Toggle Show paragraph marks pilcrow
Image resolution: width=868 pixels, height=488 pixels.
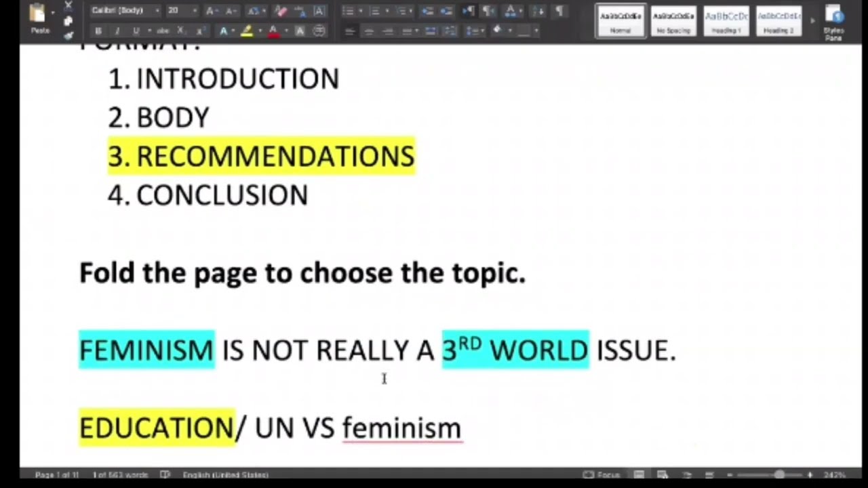pyautogui.click(x=559, y=11)
